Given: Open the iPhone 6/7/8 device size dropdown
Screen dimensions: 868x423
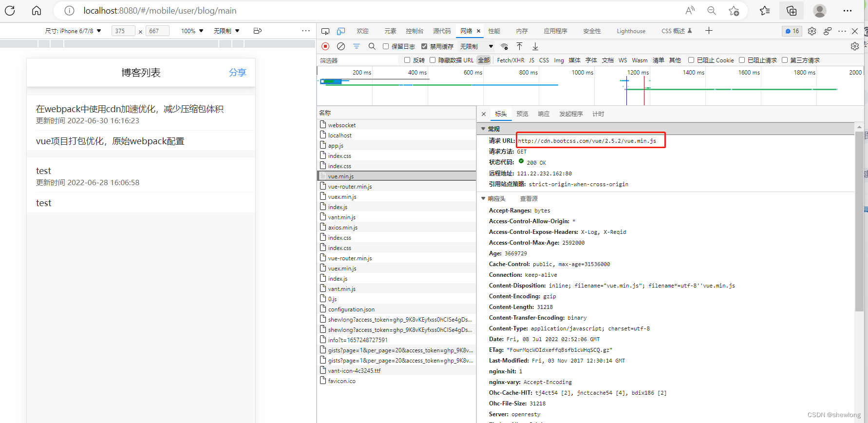Looking at the screenshot, I should [73, 31].
